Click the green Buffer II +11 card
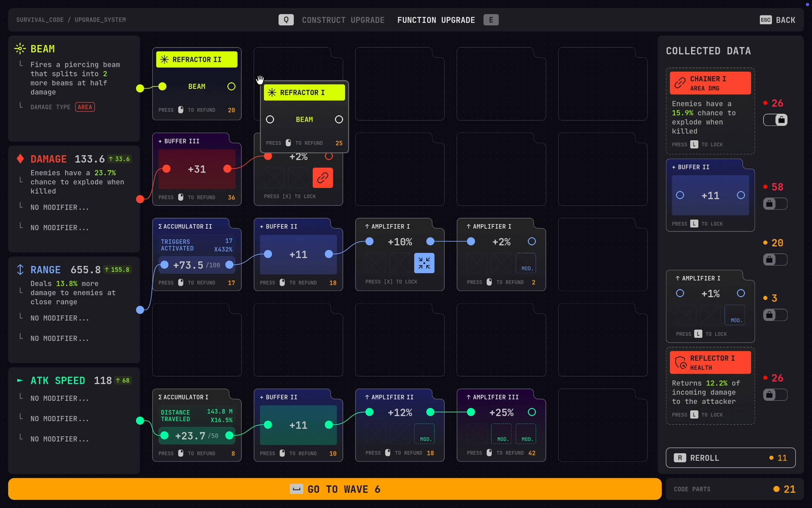Image resolution: width=812 pixels, height=508 pixels. click(298, 425)
